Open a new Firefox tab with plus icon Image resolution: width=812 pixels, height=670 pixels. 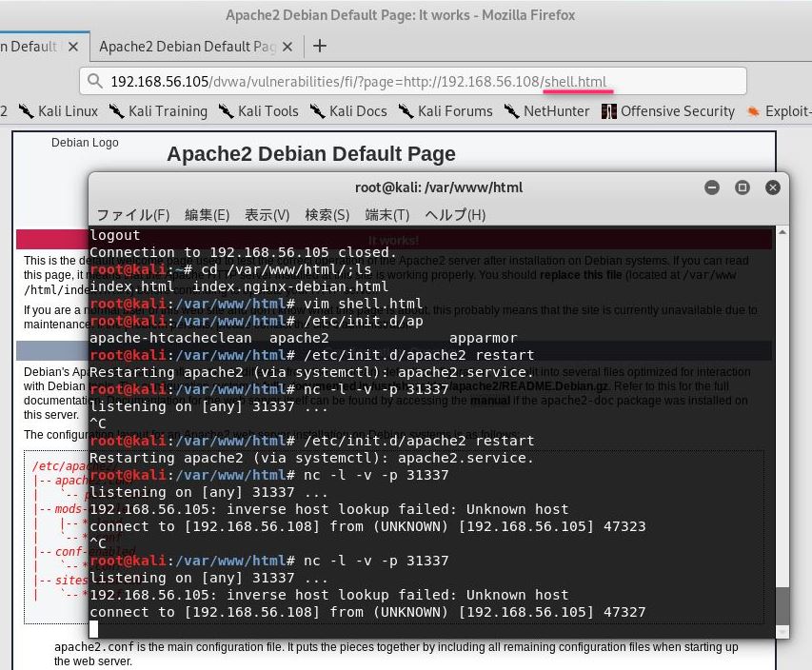[x=320, y=46]
